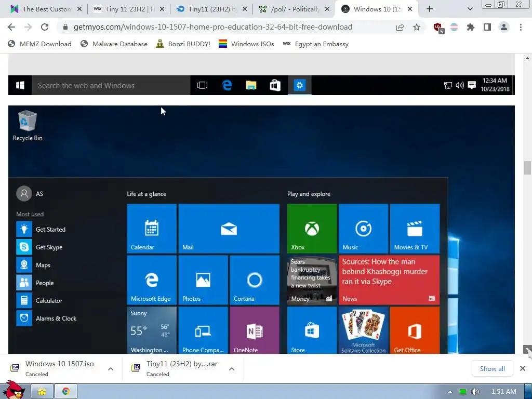
Task: Click the Chrome taskbar button
Action: (x=66, y=392)
